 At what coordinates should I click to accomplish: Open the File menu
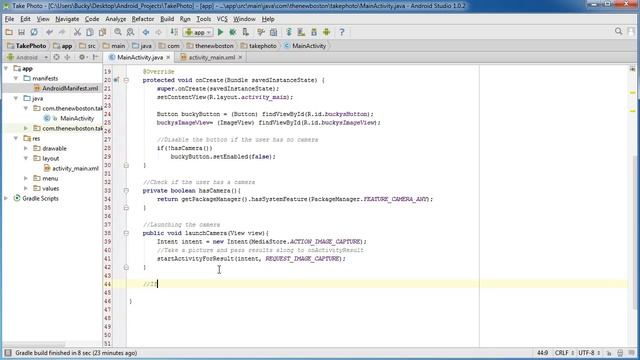point(9,19)
